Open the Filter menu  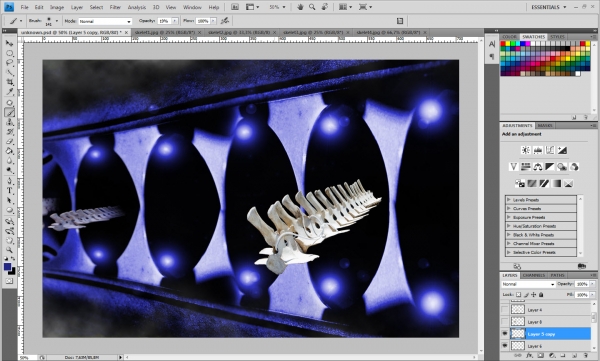coord(115,7)
